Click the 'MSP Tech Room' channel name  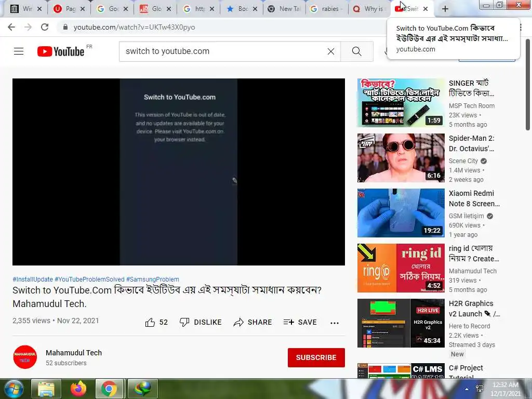tap(472, 106)
